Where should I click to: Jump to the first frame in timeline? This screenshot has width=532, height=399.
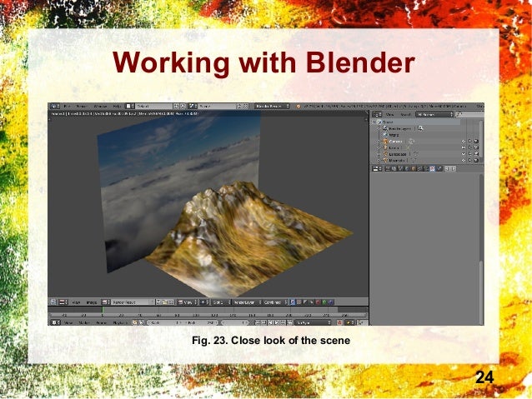coord(257,322)
